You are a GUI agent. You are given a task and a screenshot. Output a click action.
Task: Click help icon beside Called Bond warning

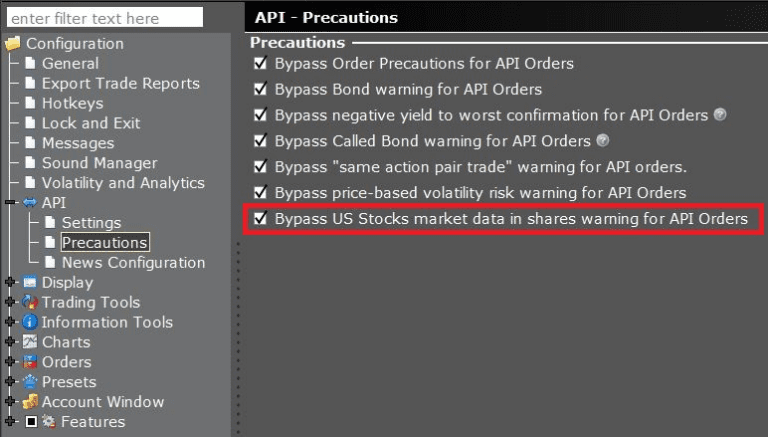pyautogui.click(x=601, y=141)
